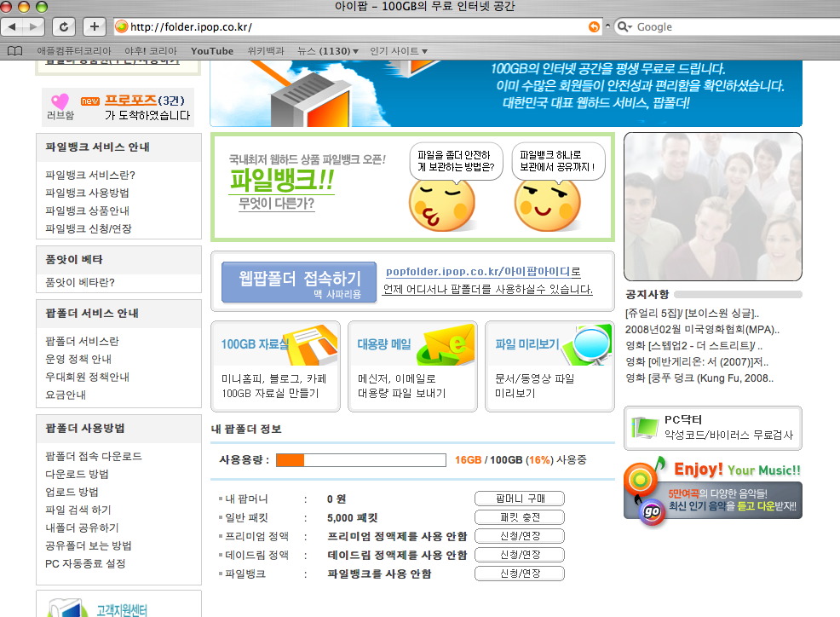Click the 요금안내 link
The width and height of the screenshot is (840, 617).
tap(66, 395)
